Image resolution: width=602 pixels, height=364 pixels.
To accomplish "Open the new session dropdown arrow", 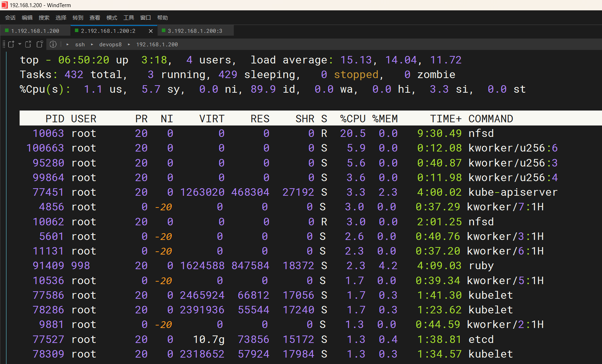I will [x=20, y=44].
